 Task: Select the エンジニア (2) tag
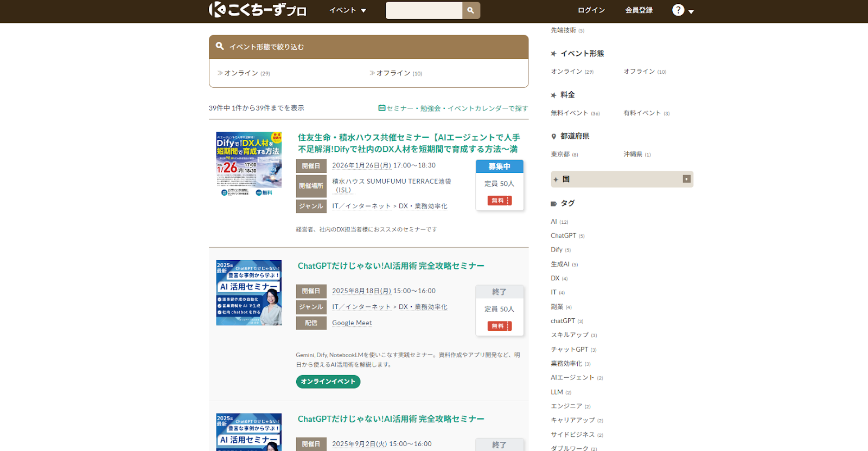tap(571, 406)
